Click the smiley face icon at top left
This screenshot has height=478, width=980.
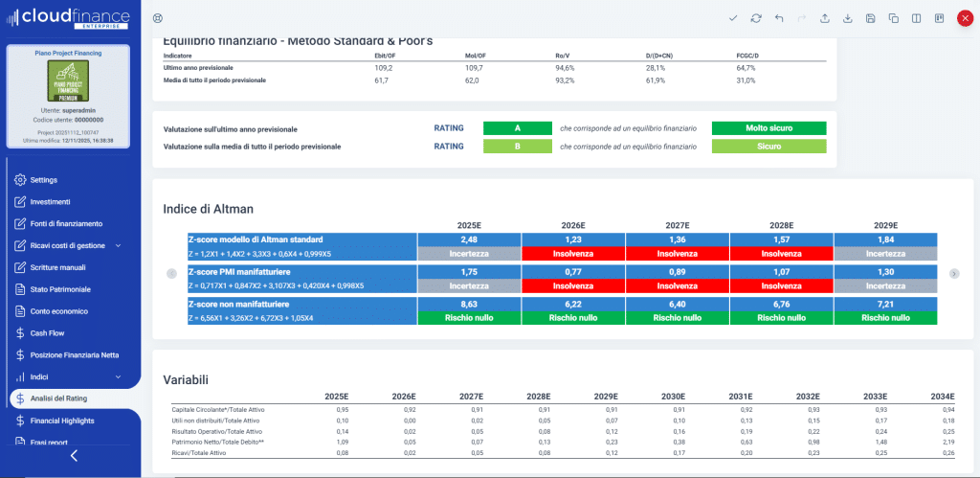click(158, 18)
